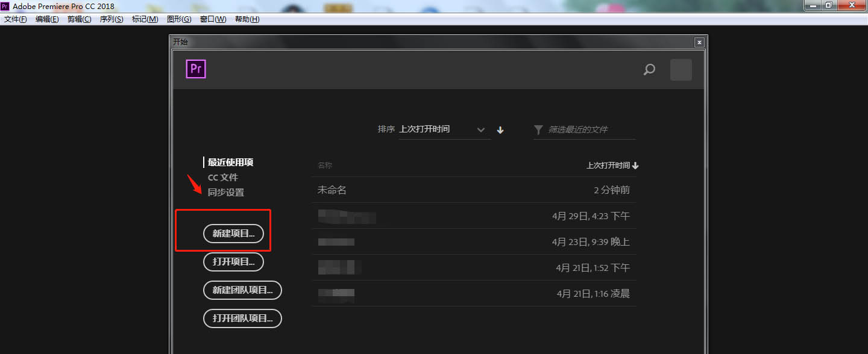Click the Premiere Pro title bar app icon
This screenshot has height=354, width=868.
coord(5,6)
